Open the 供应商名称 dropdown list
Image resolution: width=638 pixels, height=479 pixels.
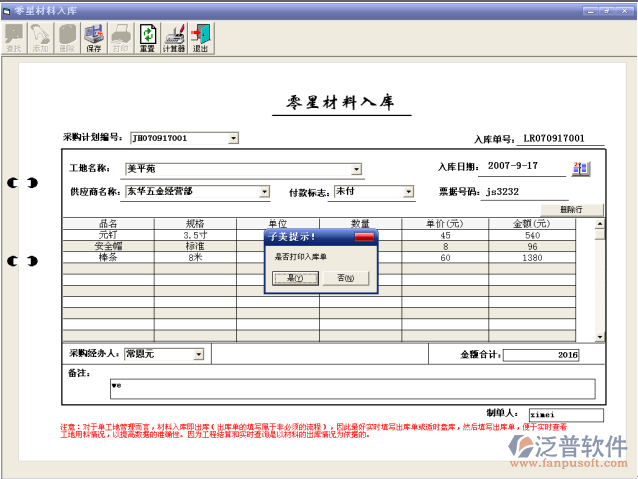pos(264,191)
